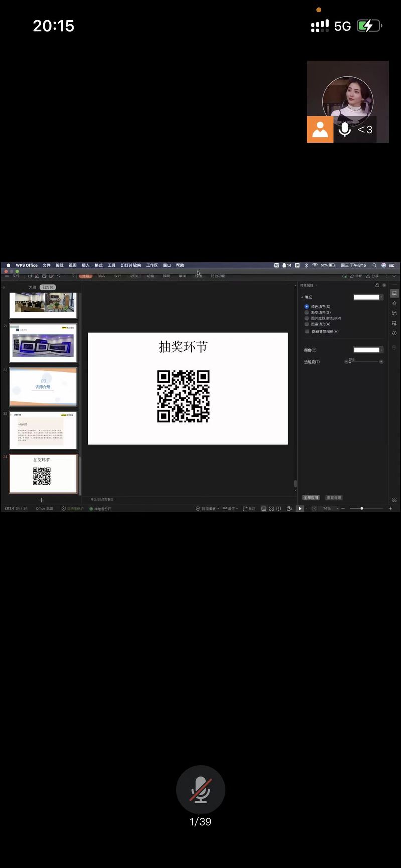Select slide 23 thumbnail
The image size is (401, 868).
43,430
